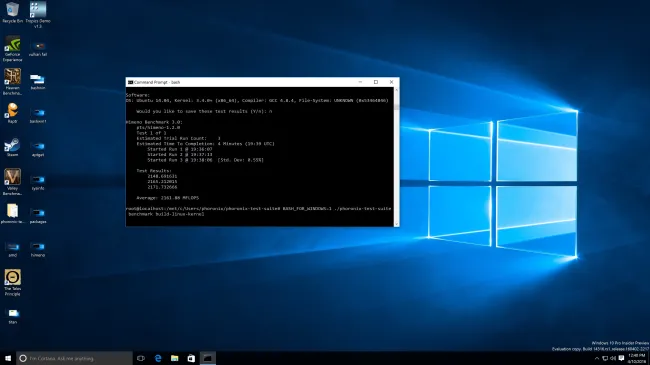Open Task View from the taskbar
This screenshot has width=650, height=365.
point(141,358)
